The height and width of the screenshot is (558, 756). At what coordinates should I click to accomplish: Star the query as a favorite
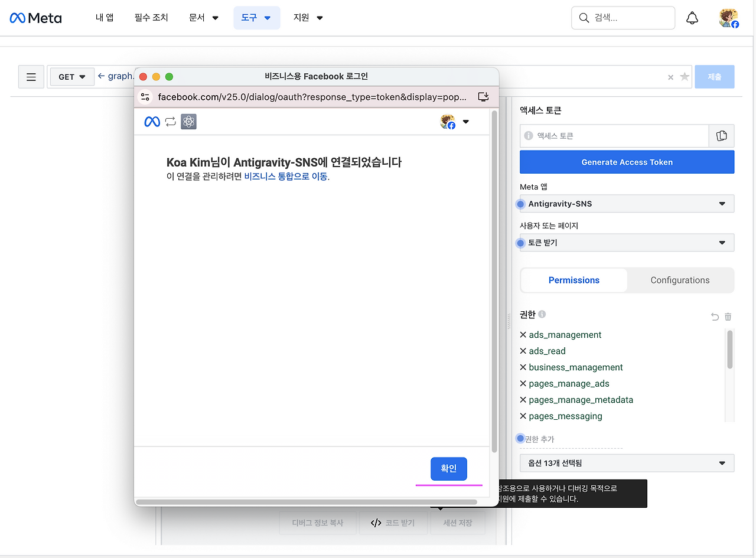[x=685, y=77]
